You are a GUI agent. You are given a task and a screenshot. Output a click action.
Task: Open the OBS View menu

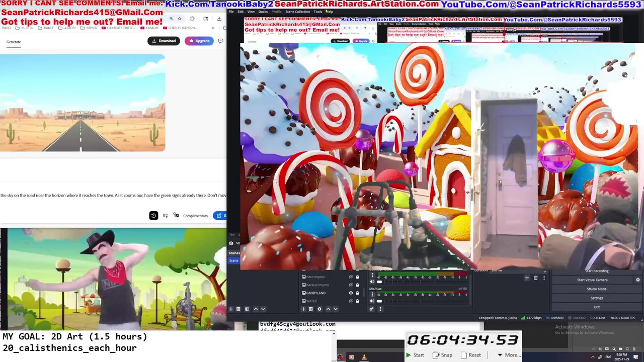pos(251,12)
